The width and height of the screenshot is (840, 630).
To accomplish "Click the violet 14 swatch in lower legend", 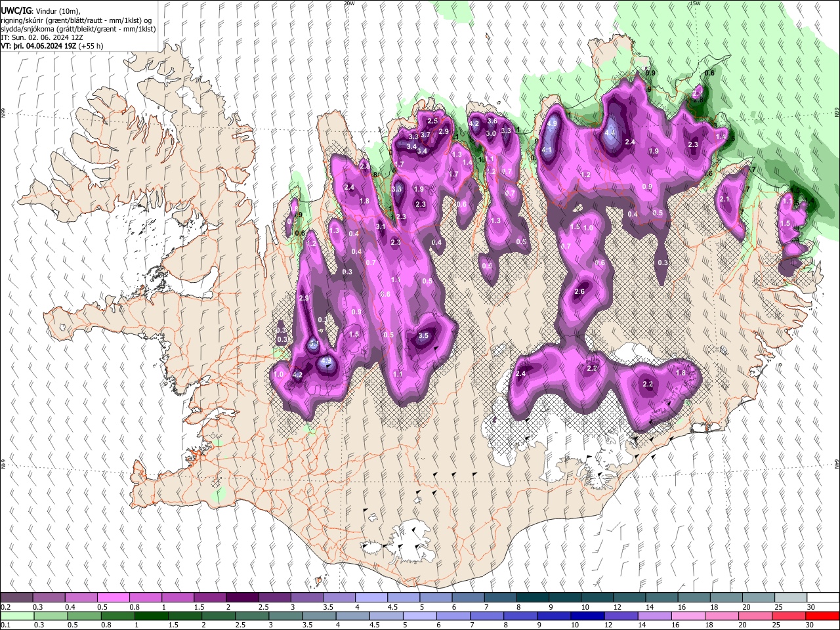I will (x=655, y=616).
